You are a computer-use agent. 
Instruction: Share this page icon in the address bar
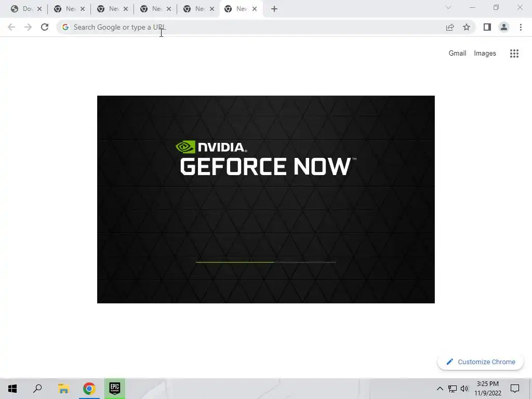[450, 27]
